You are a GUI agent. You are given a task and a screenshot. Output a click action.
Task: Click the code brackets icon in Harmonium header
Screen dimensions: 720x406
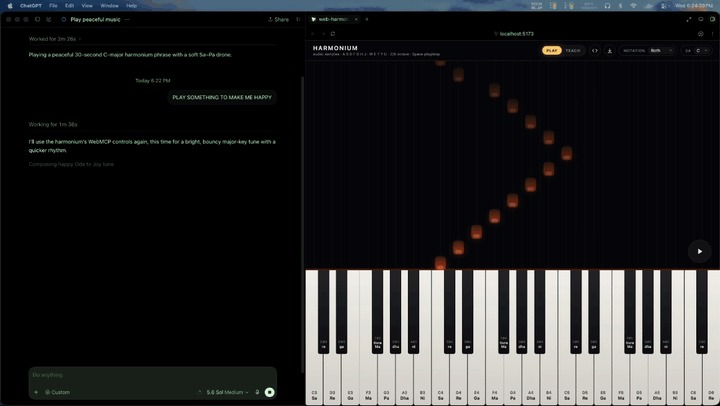coord(595,51)
